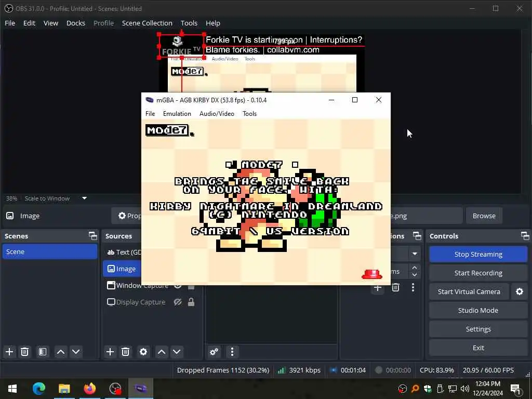This screenshot has width=532, height=399.
Task: Open File Explorer from taskbar
Action: (64, 389)
